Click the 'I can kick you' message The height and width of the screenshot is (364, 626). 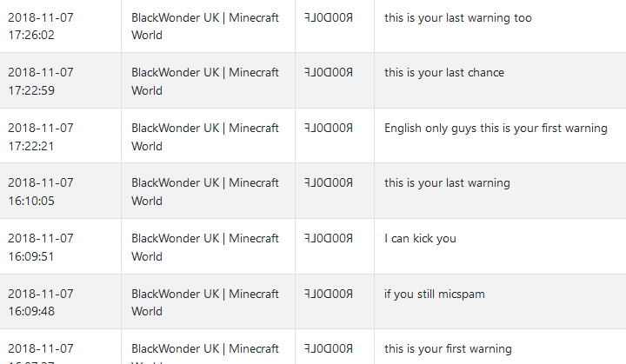pos(420,239)
